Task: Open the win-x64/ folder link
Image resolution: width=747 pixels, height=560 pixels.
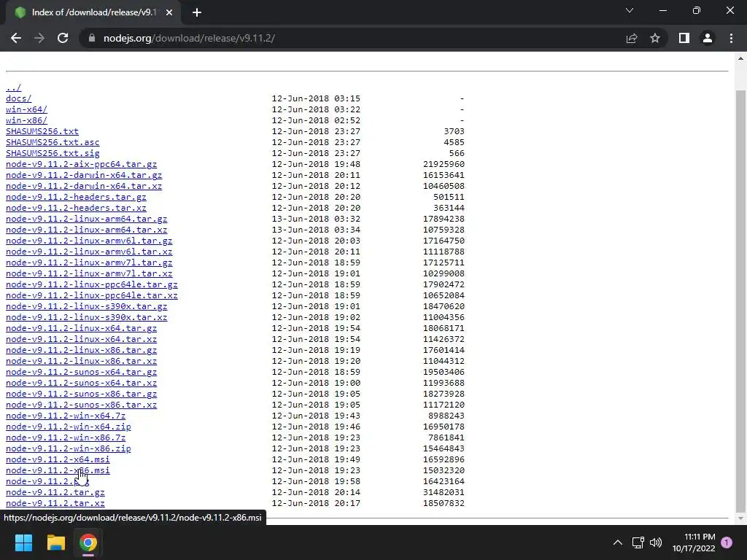Action: 27,109
